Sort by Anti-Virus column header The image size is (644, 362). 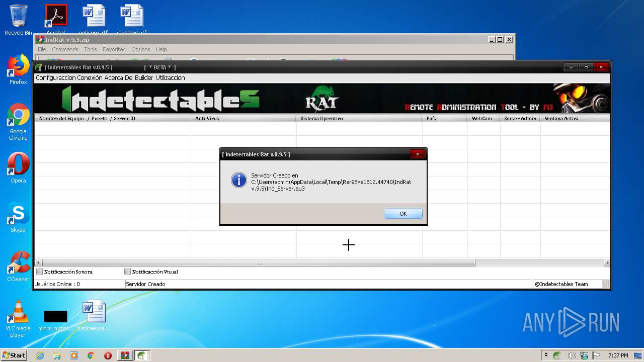(x=243, y=119)
